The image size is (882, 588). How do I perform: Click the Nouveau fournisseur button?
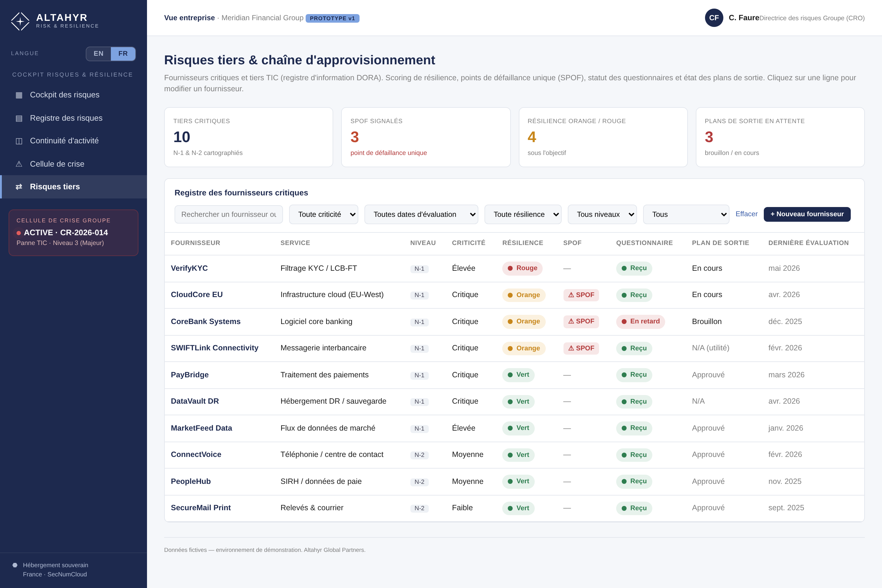click(x=807, y=214)
